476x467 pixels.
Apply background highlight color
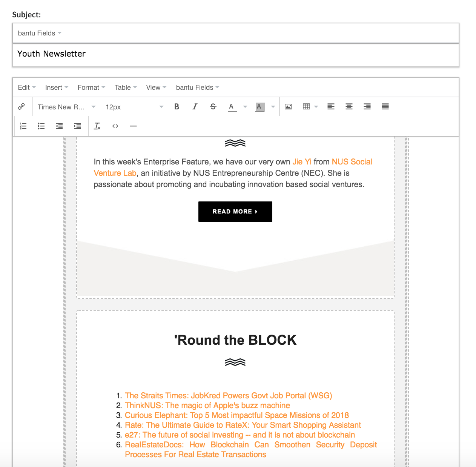[x=259, y=107]
